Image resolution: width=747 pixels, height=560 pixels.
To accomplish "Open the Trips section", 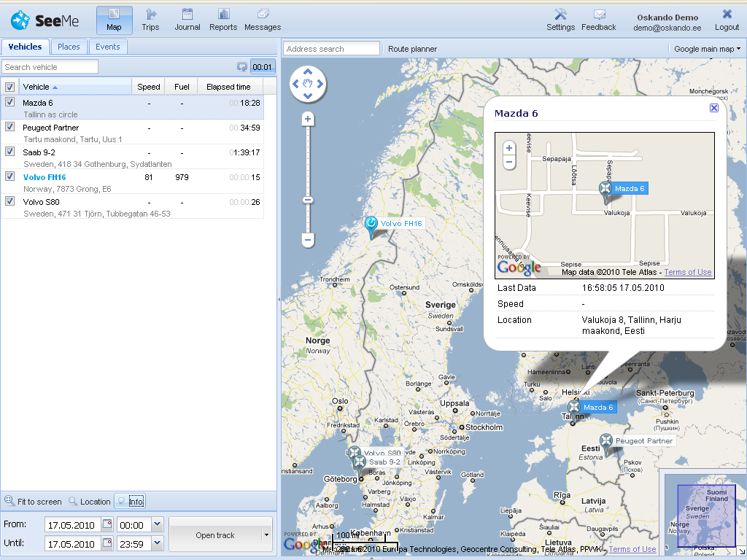I will (150, 20).
